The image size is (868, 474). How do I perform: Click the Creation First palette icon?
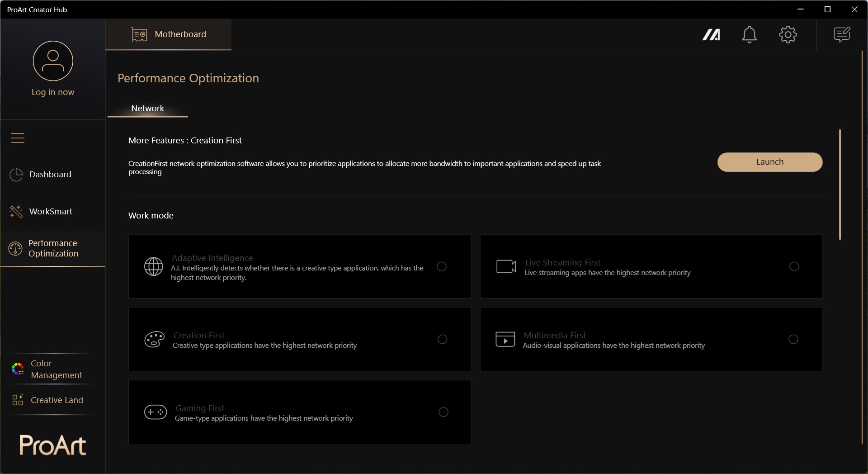155,339
